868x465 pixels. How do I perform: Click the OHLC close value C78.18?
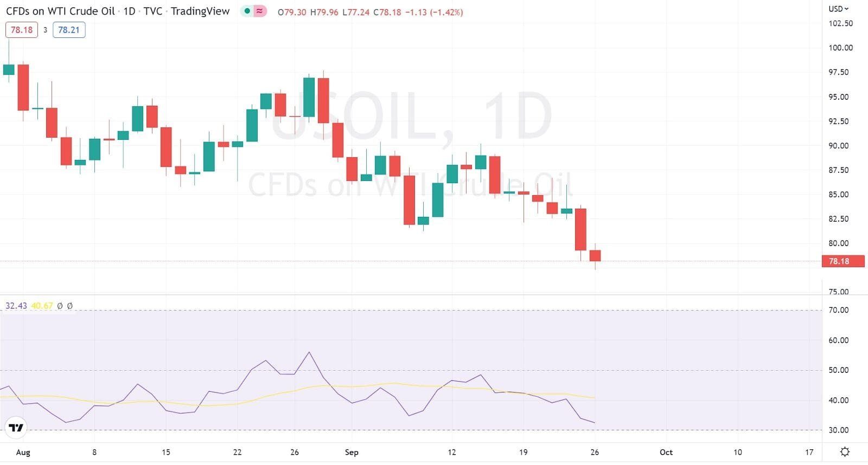coord(387,12)
